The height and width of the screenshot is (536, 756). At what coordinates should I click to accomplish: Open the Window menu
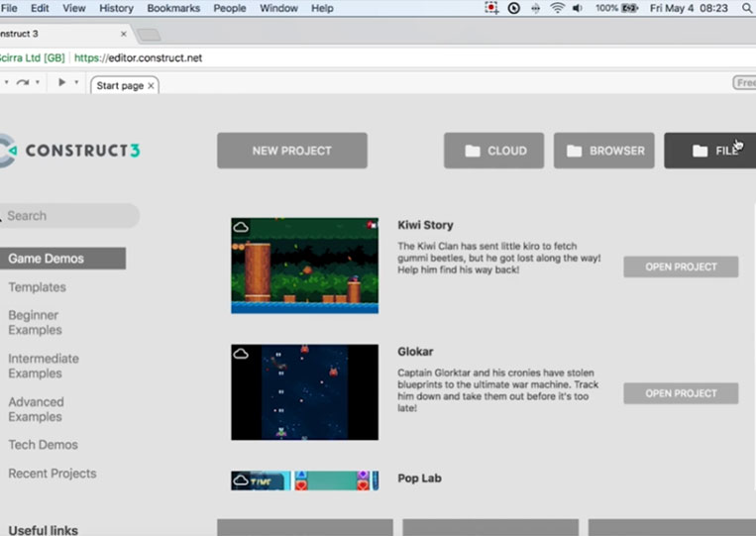[278, 8]
